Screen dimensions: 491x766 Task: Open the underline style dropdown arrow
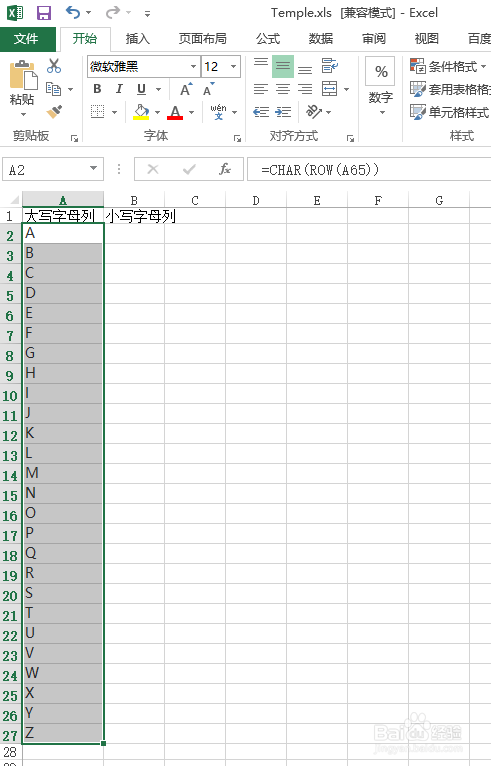point(158,89)
